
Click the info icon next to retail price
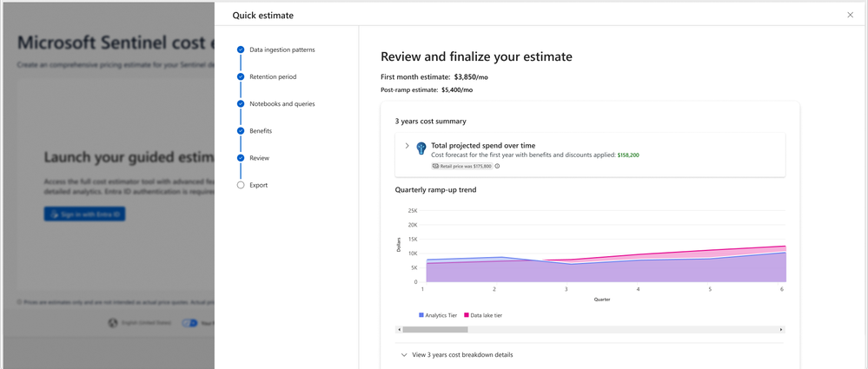tap(497, 166)
